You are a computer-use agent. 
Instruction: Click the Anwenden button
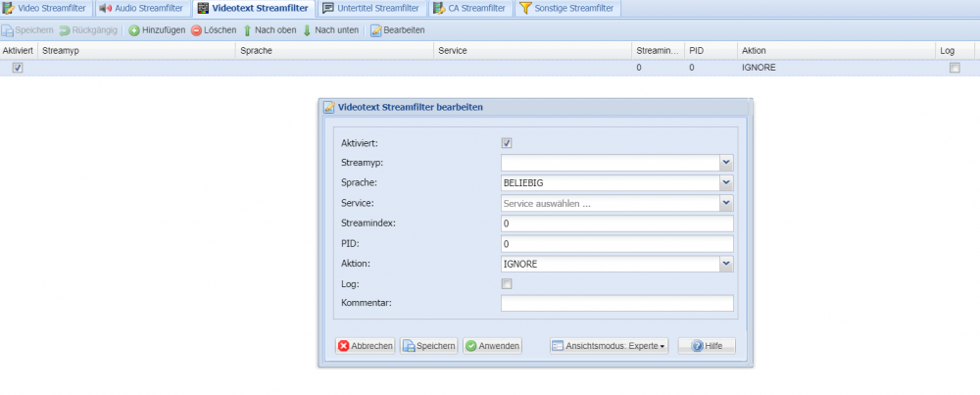[492, 346]
